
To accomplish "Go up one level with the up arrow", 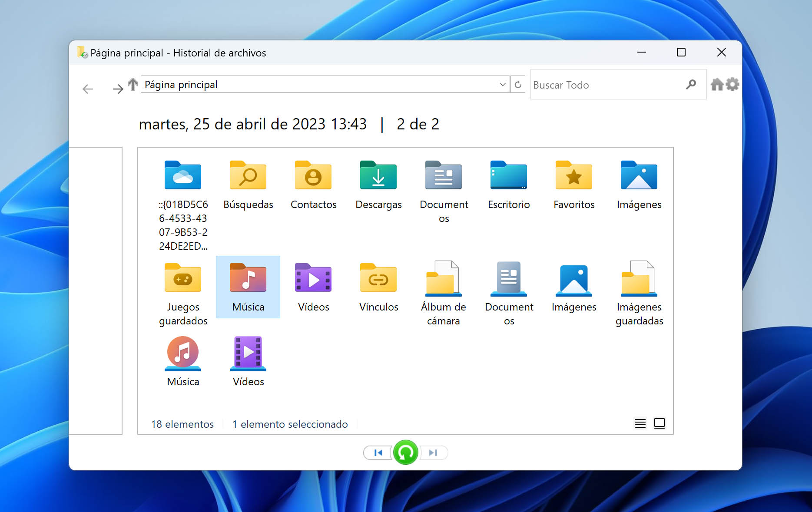I will pos(133,84).
